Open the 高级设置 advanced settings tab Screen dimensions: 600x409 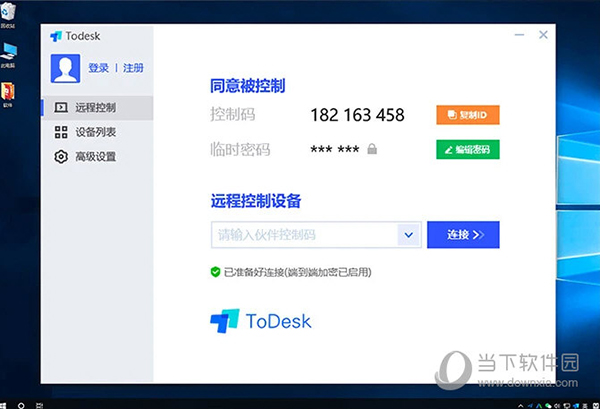[97, 157]
